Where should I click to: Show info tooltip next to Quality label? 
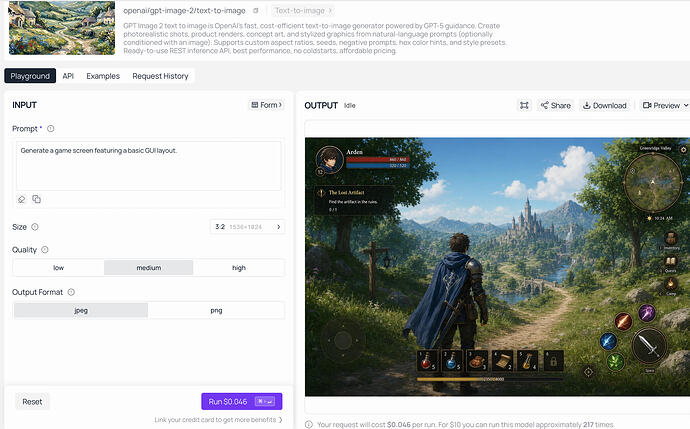tap(45, 249)
